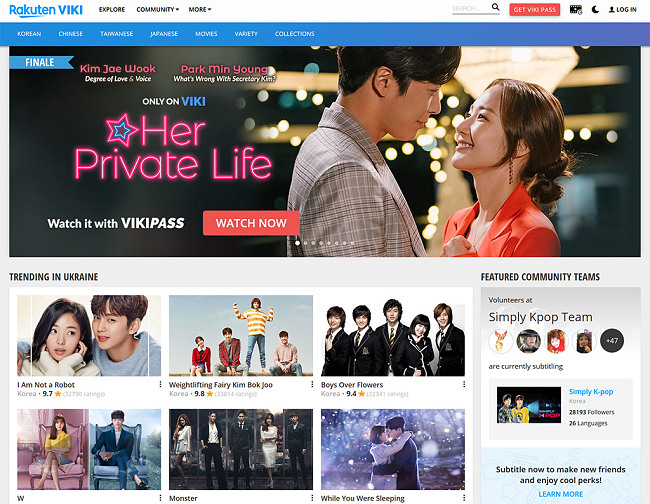Click the Monster drama thumbnail
Image resolution: width=650 pixels, height=504 pixels.
pos(241,449)
